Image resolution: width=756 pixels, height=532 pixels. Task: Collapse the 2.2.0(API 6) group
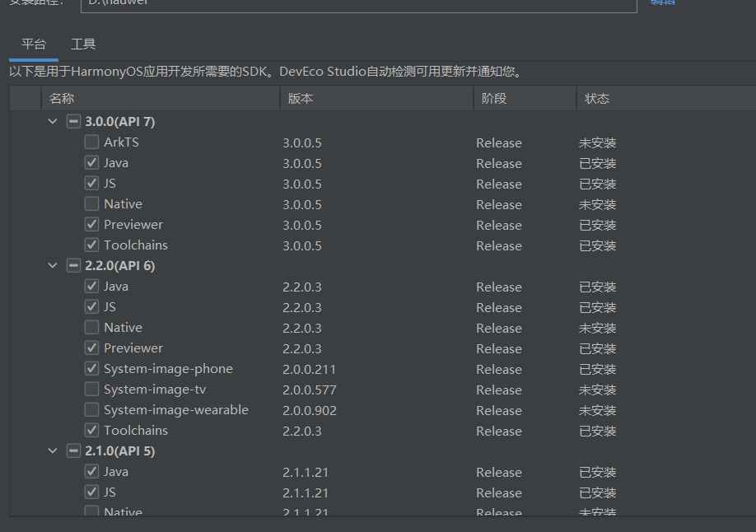pos(53,266)
